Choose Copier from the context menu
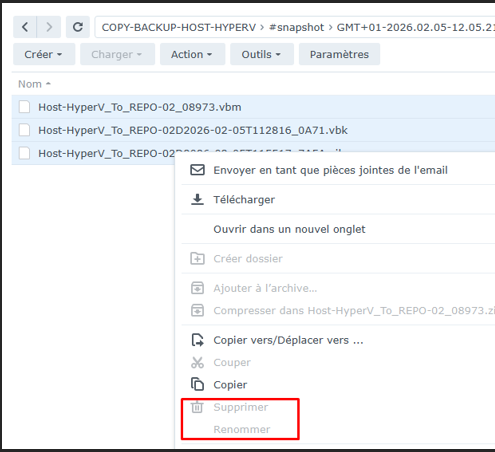The width and height of the screenshot is (495, 452). (230, 385)
